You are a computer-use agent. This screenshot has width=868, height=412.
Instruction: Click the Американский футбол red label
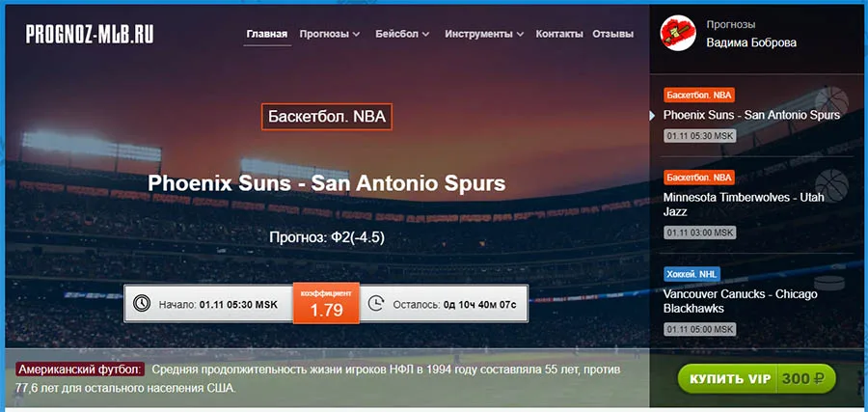[81, 370]
